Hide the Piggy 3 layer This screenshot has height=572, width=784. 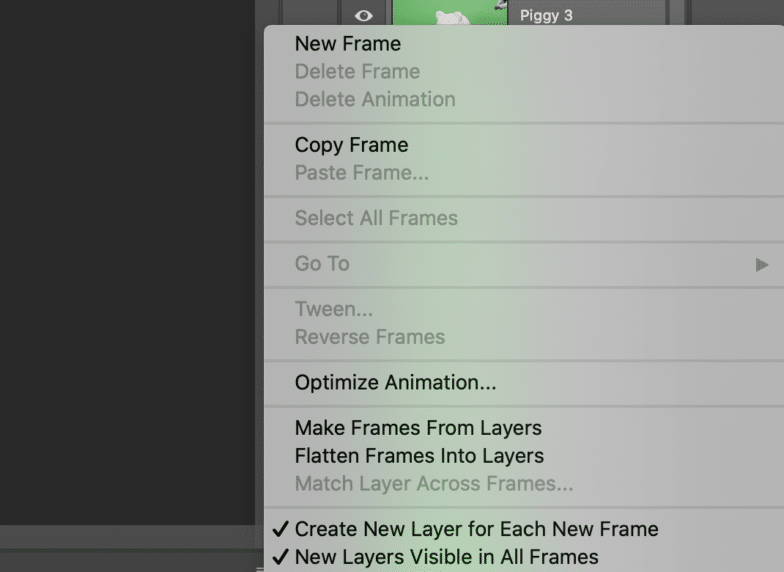[x=364, y=15]
